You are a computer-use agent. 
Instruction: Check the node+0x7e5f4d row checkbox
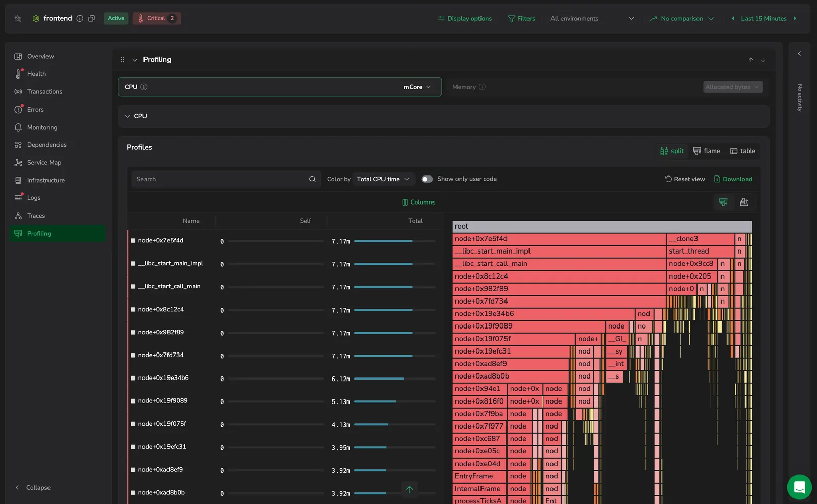133,241
